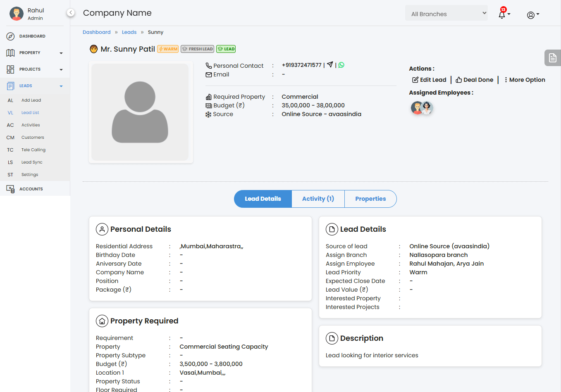The image size is (561, 392).
Task: Click the user account profile icon
Action: (532, 15)
